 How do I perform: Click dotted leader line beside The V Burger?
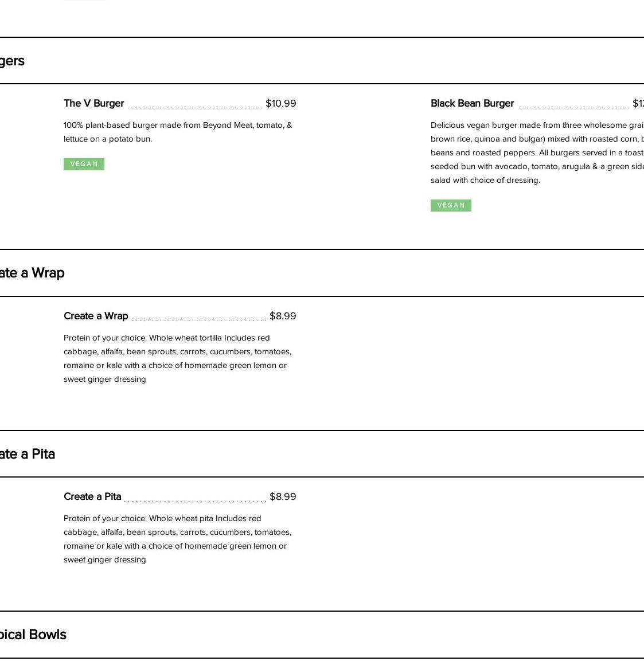coord(195,106)
